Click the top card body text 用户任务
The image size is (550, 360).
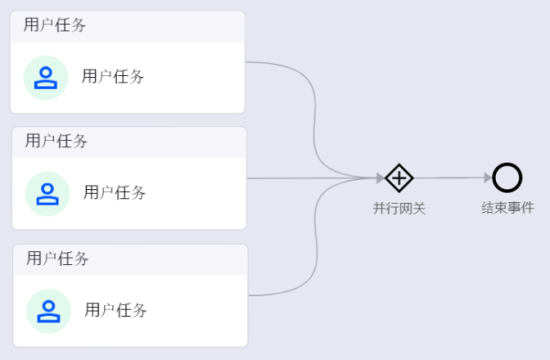click(x=113, y=76)
